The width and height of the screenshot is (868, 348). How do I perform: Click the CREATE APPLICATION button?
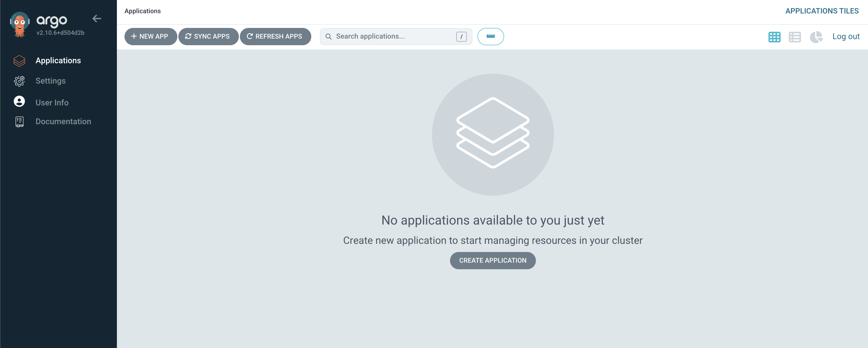pos(492,260)
